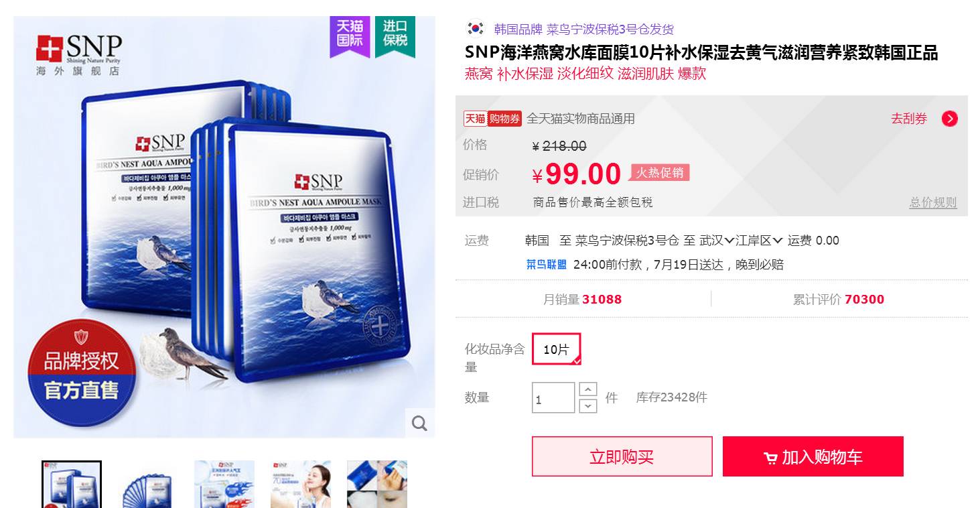Open the 累计评价 70300 reviews tab
This screenshot has height=508, width=980.
point(839,300)
